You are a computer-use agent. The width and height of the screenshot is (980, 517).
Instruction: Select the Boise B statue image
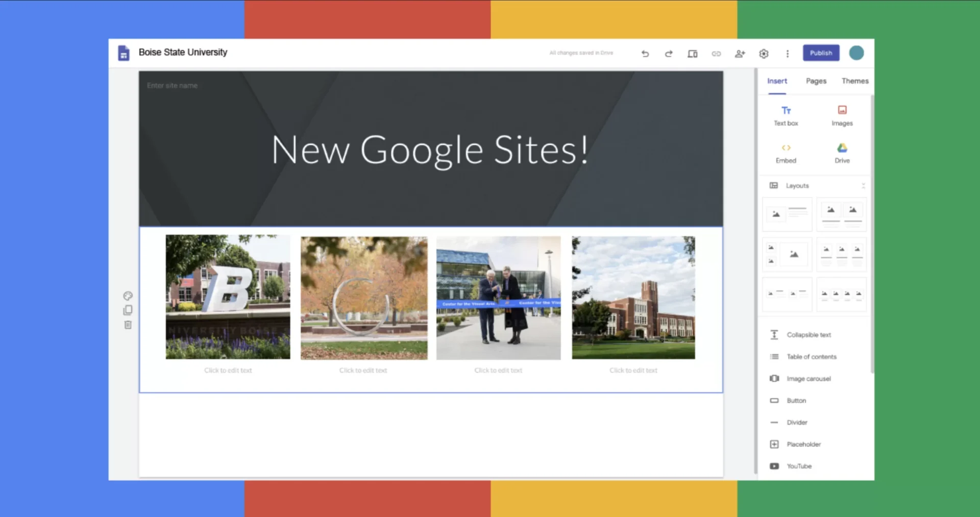click(x=228, y=297)
